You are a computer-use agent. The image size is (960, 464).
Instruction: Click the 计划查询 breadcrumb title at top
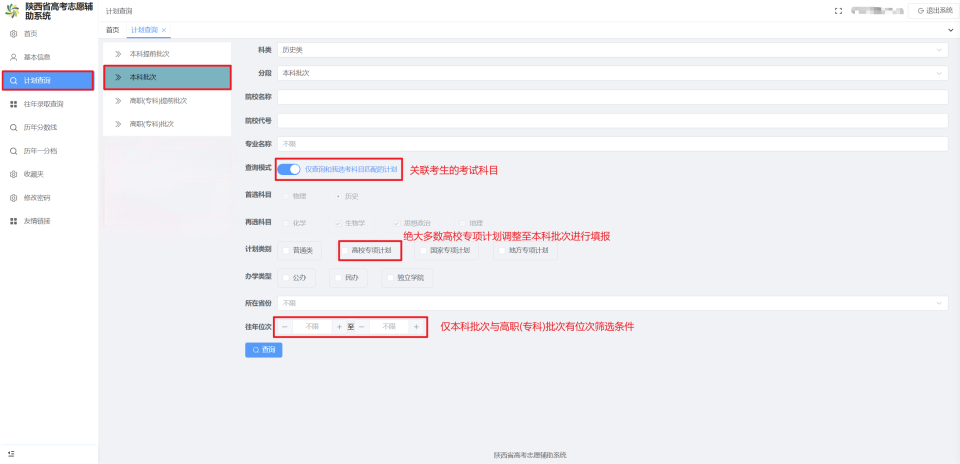pyautogui.click(x=119, y=12)
